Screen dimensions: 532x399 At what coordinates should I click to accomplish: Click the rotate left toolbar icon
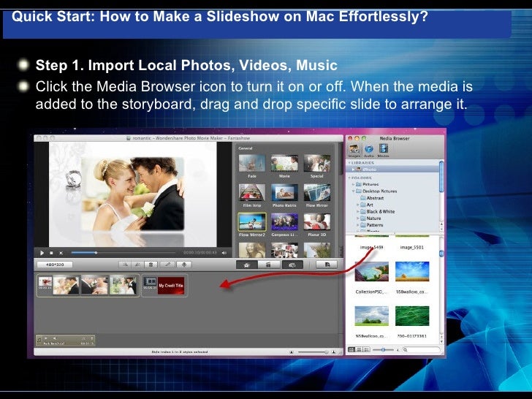click(125, 265)
